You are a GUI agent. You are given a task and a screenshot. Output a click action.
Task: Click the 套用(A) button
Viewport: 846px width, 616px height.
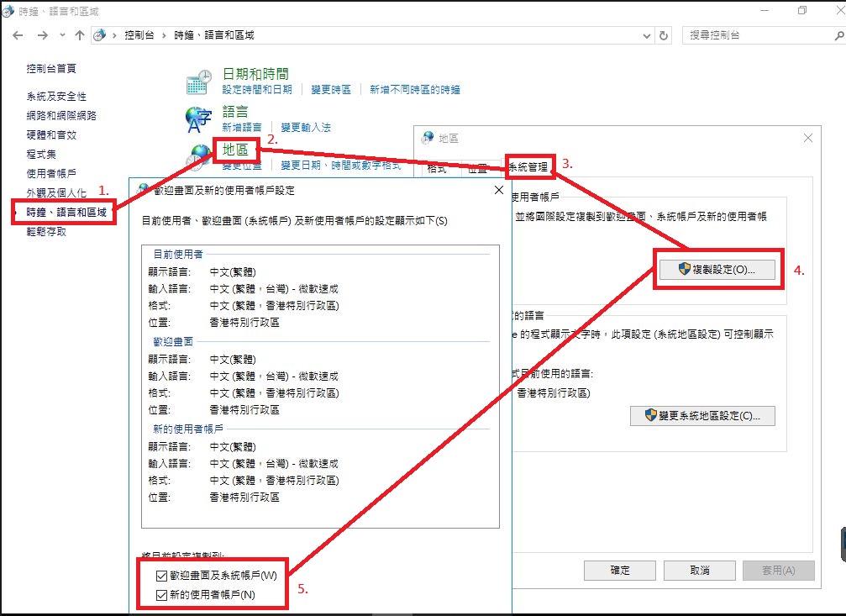(x=779, y=570)
